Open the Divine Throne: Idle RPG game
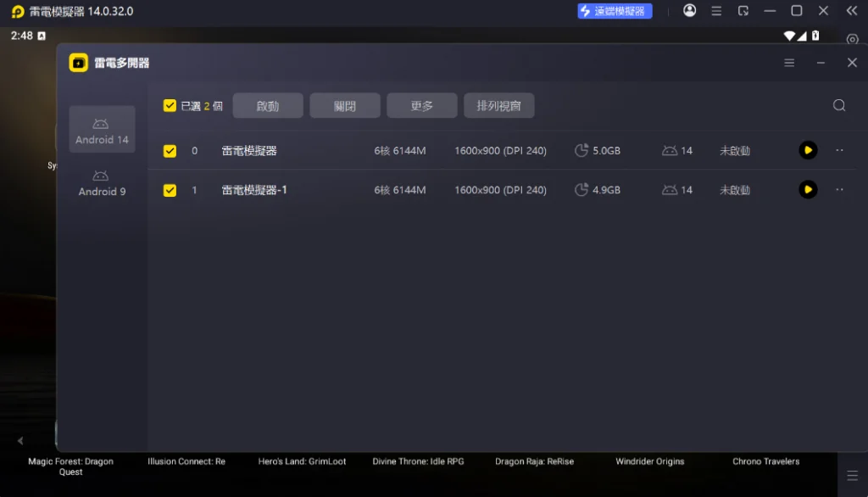 point(418,461)
